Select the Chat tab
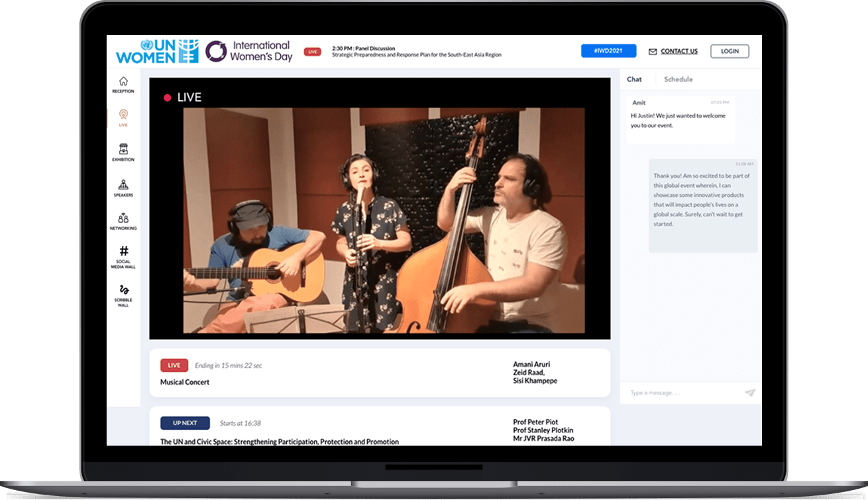This screenshot has width=868, height=500. coord(634,79)
